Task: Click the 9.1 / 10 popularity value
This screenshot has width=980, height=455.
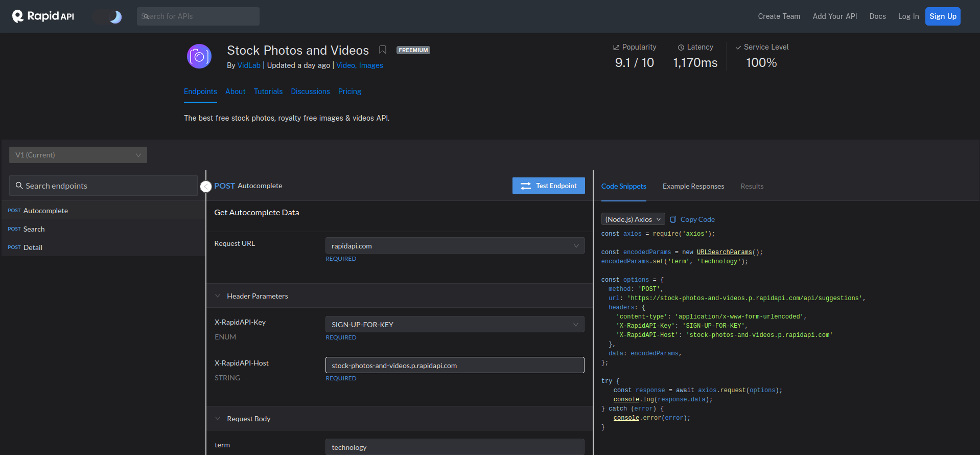Action: pyautogui.click(x=635, y=63)
